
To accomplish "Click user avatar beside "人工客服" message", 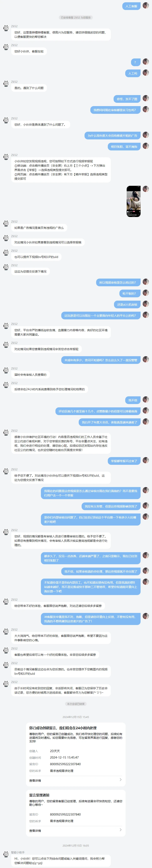I will [x=146, y=5].
